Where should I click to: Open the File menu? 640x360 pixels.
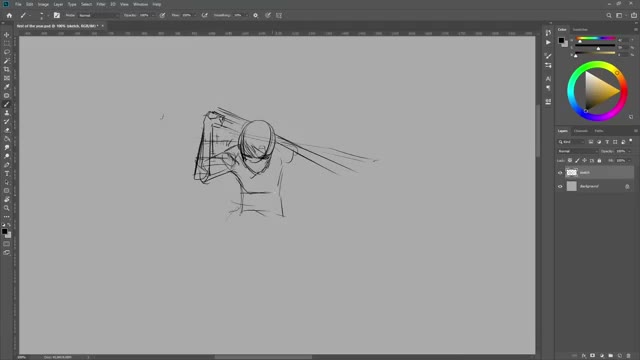[18, 4]
